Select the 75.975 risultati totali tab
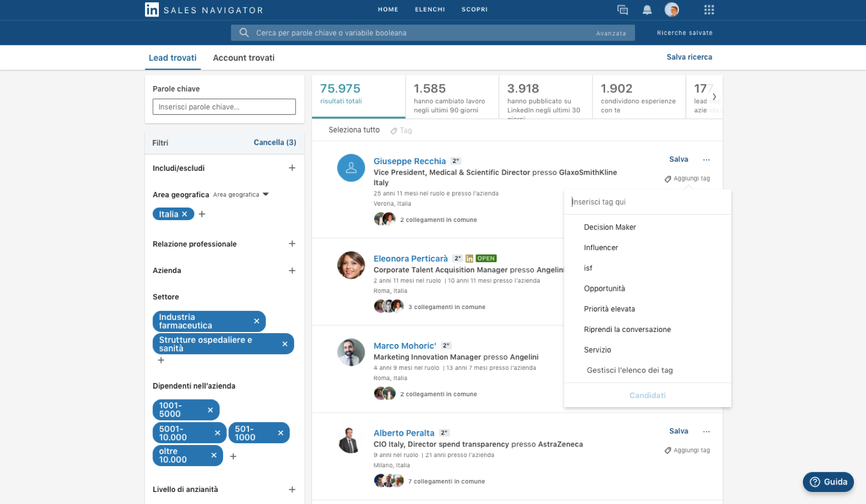866x504 pixels. (358, 96)
